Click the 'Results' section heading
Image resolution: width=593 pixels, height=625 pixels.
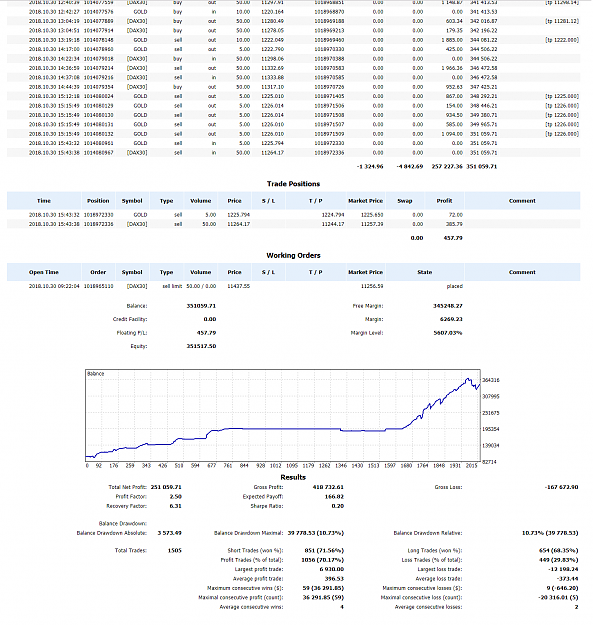293,477
